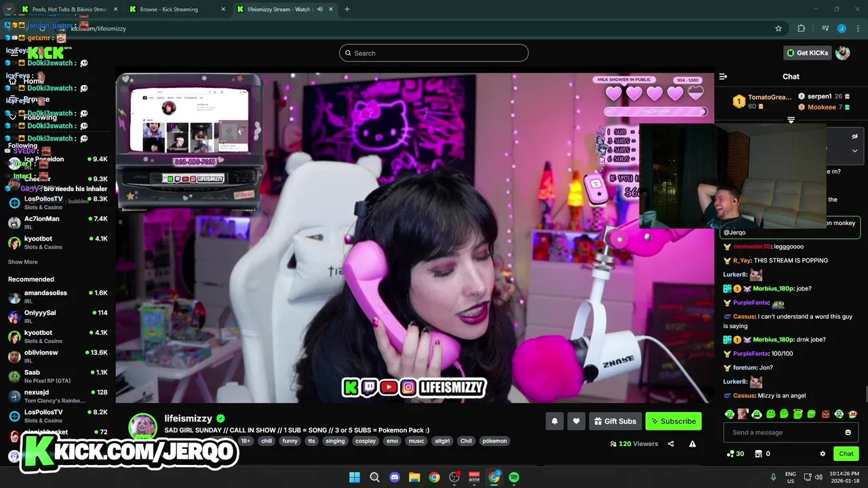
Task: Click lifeismizzy streamer avatar beside title
Action: click(143, 427)
